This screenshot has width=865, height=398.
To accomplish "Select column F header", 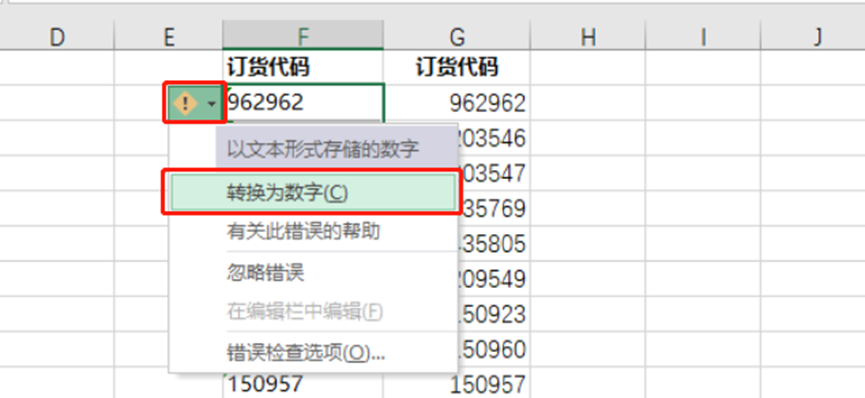I will tap(303, 37).
